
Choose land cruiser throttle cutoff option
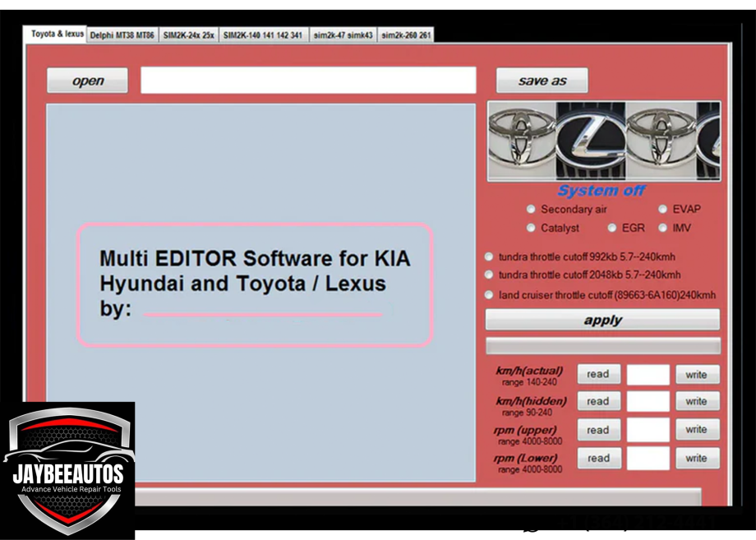[489, 294]
